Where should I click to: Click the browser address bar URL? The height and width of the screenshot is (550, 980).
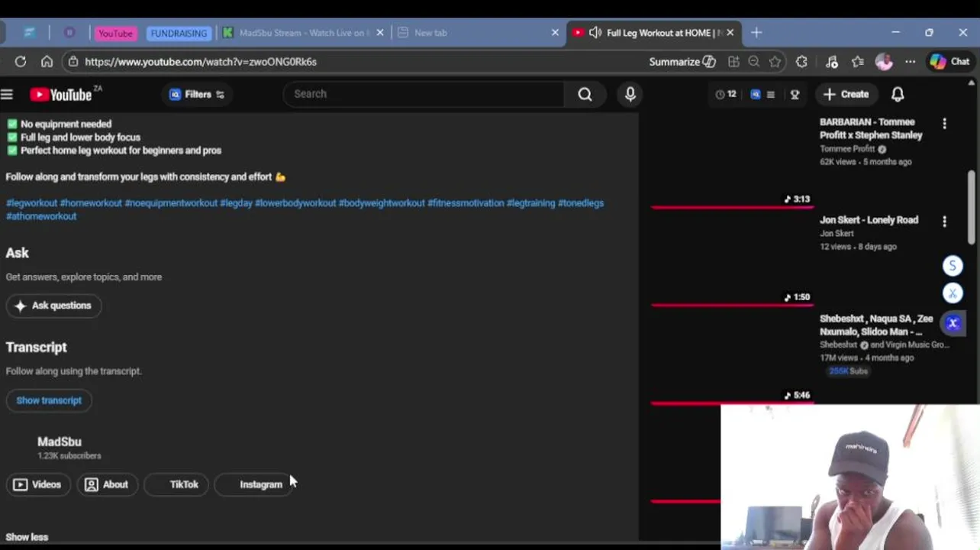(201, 62)
